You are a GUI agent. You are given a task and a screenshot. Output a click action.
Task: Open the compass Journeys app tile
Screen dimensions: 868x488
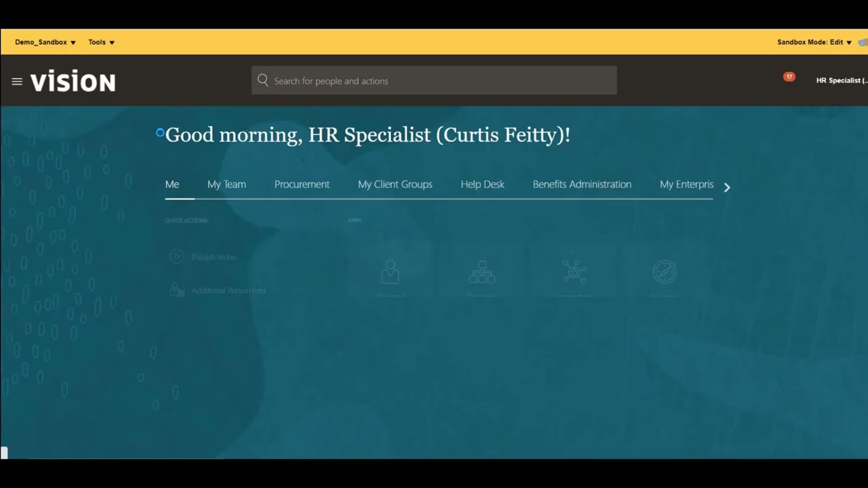(x=665, y=272)
